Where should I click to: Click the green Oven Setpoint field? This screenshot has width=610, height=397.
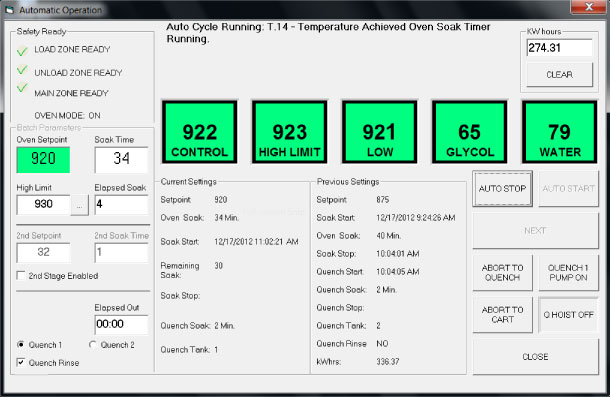point(43,160)
